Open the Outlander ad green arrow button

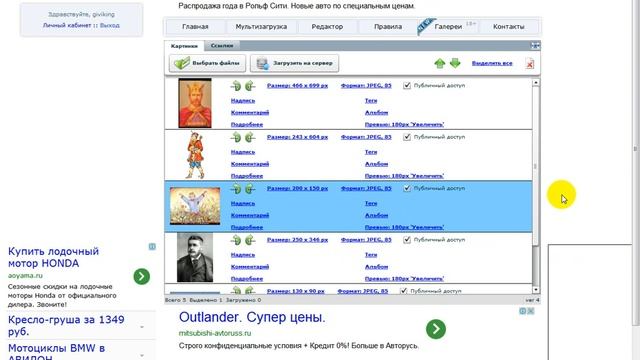(436, 329)
